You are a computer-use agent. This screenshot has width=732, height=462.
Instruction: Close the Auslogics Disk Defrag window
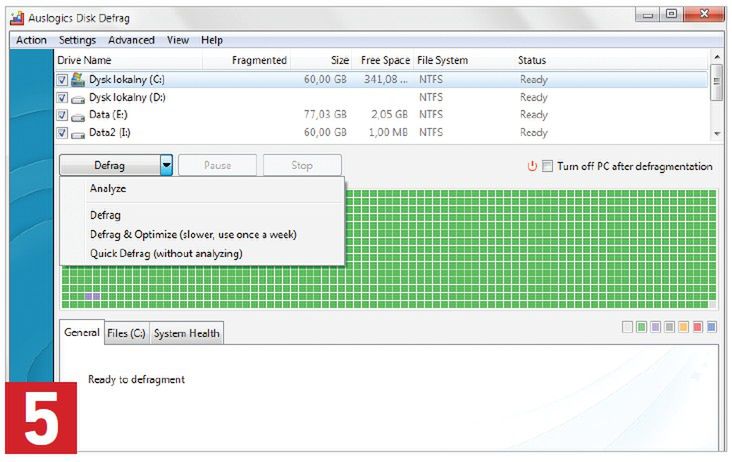click(704, 15)
